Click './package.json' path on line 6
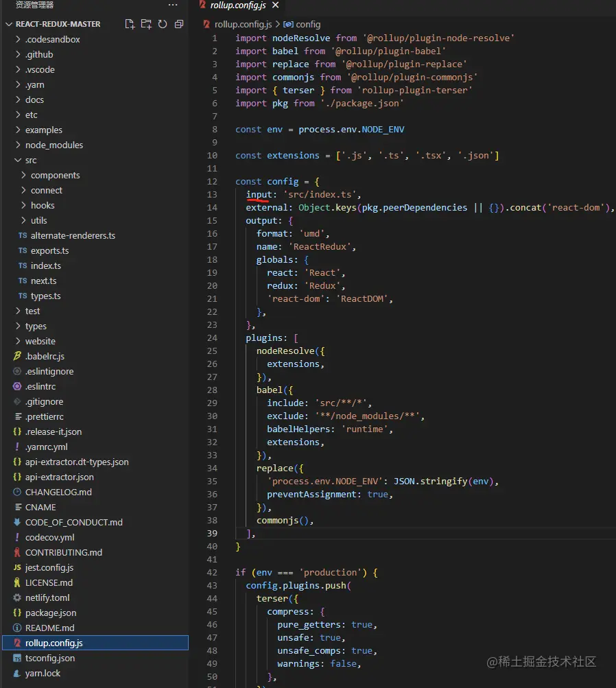The image size is (616, 688). 362,104
